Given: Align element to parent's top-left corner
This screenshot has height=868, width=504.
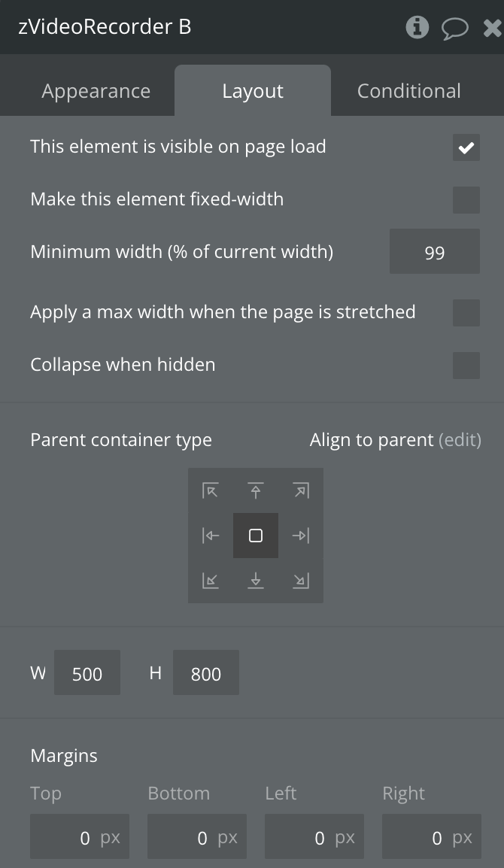Looking at the screenshot, I should pyautogui.click(x=211, y=491).
